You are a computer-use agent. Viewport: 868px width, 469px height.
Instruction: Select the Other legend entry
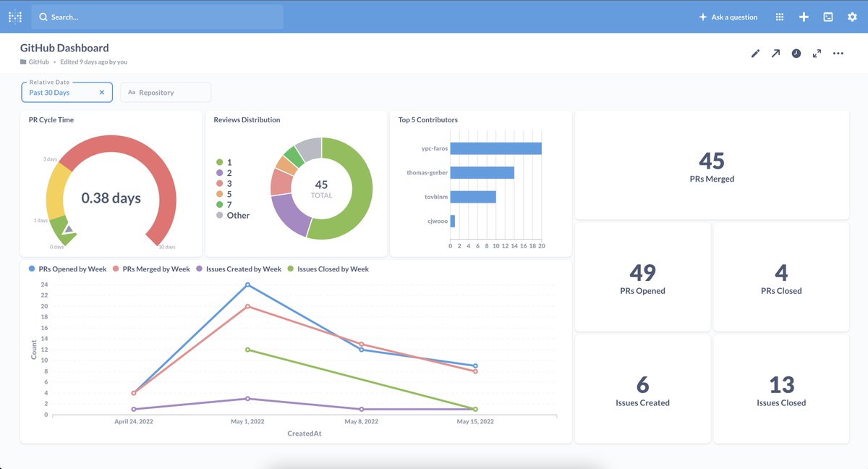point(233,216)
